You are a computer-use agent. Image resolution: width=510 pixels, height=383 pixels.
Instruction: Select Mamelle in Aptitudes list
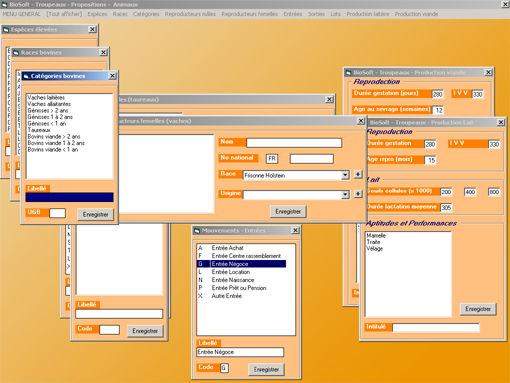tap(376, 235)
